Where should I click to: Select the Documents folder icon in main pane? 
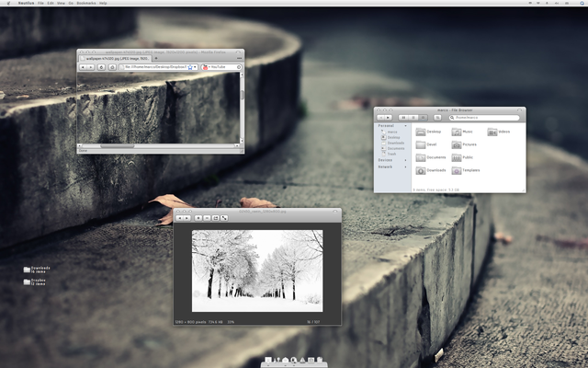(x=421, y=157)
